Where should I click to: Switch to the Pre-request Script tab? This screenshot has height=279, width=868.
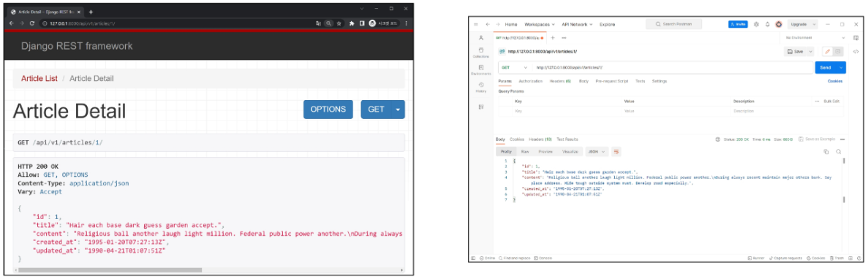click(612, 81)
